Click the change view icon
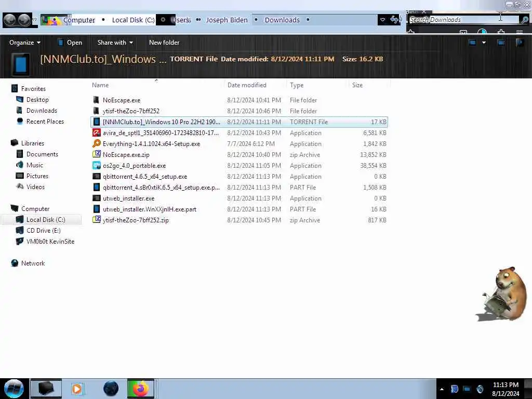532x399 pixels. click(x=472, y=43)
